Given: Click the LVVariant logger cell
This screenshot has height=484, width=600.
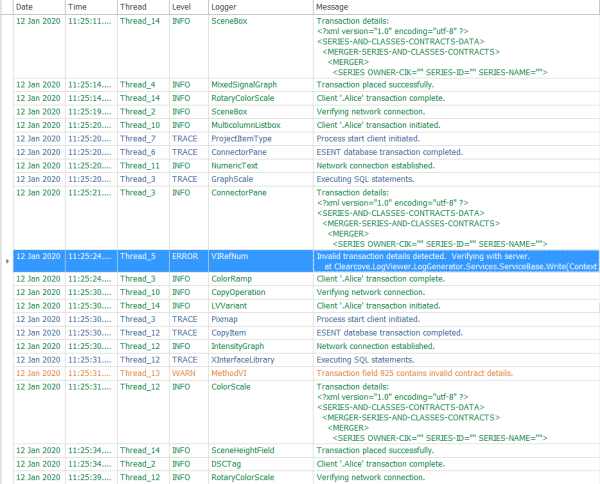Looking at the screenshot, I should pos(261,306).
